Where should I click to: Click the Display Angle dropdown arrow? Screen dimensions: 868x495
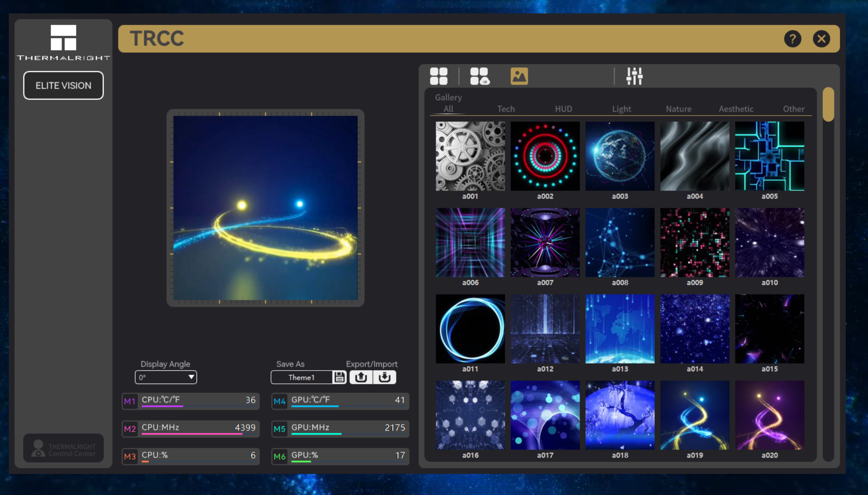point(191,377)
